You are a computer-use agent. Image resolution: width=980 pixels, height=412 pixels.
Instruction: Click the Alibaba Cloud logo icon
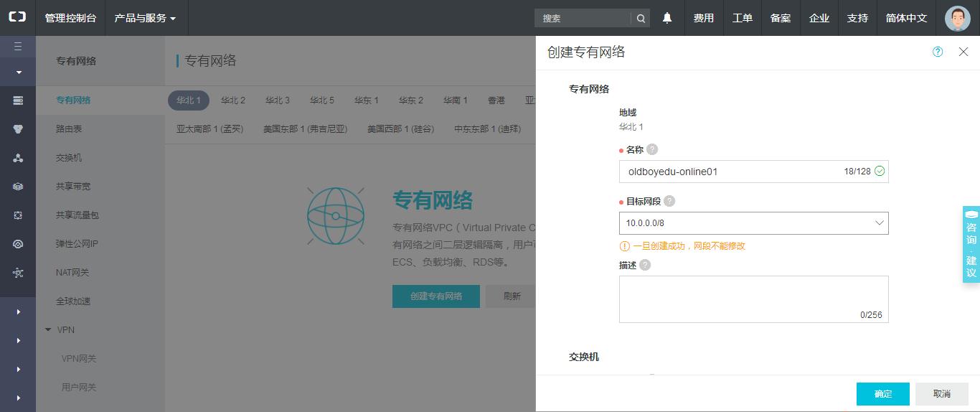point(17,18)
